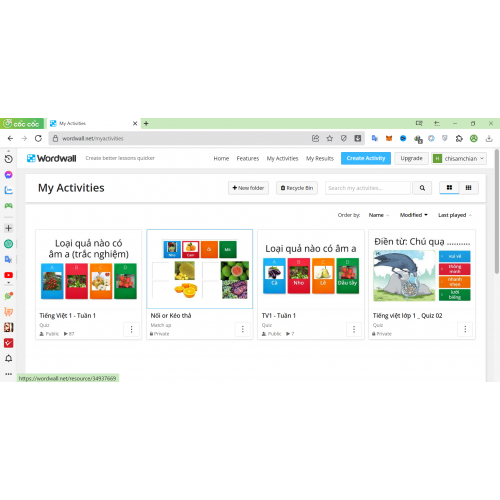Image resolution: width=500 pixels, height=500 pixels.
Task: Open the history icon in sidebar
Action: (x=9, y=159)
